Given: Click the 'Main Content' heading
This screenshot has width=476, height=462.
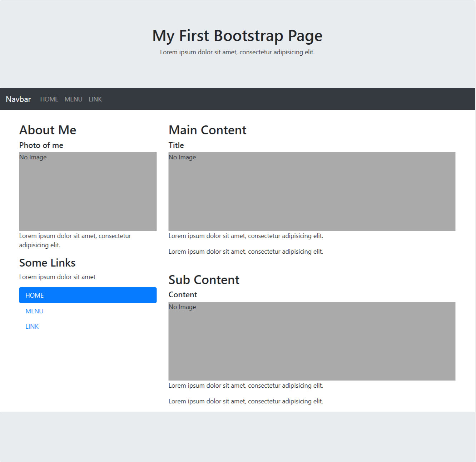Looking at the screenshot, I should 208,130.
